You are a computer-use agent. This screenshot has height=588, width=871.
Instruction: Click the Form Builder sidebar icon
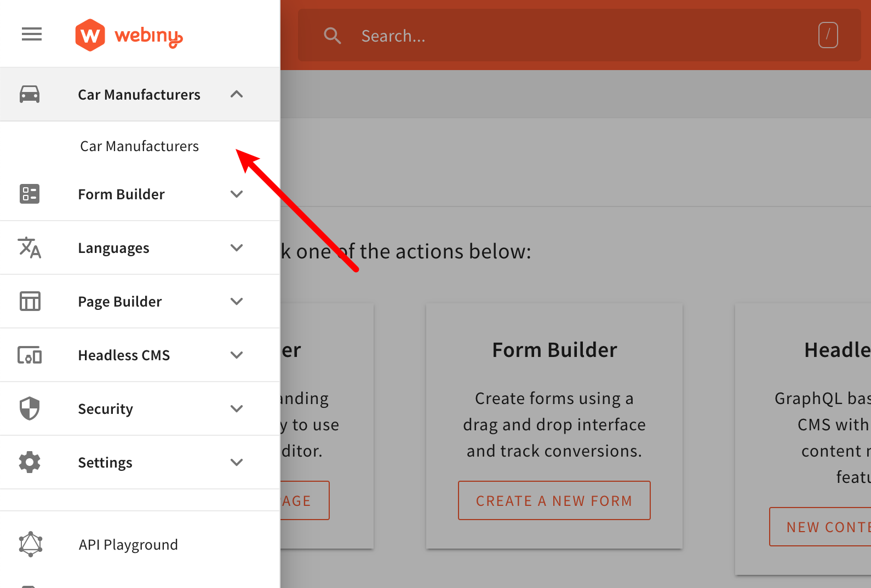pyautogui.click(x=30, y=194)
